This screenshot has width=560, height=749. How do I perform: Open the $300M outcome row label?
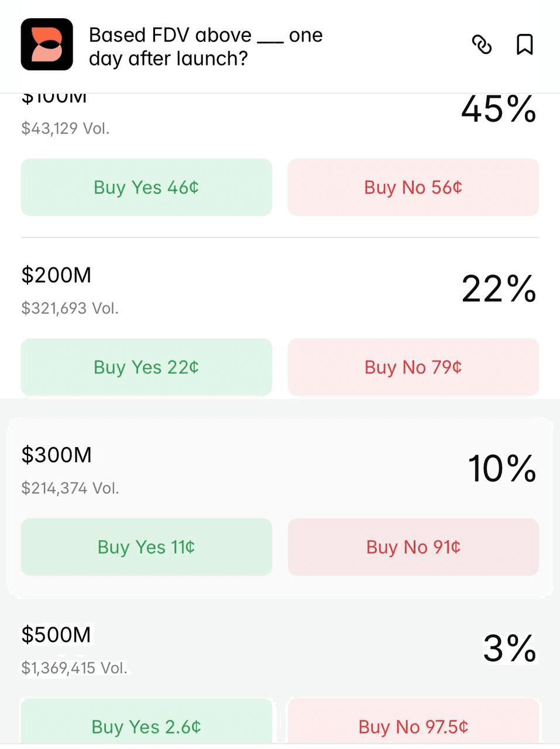coord(56,455)
